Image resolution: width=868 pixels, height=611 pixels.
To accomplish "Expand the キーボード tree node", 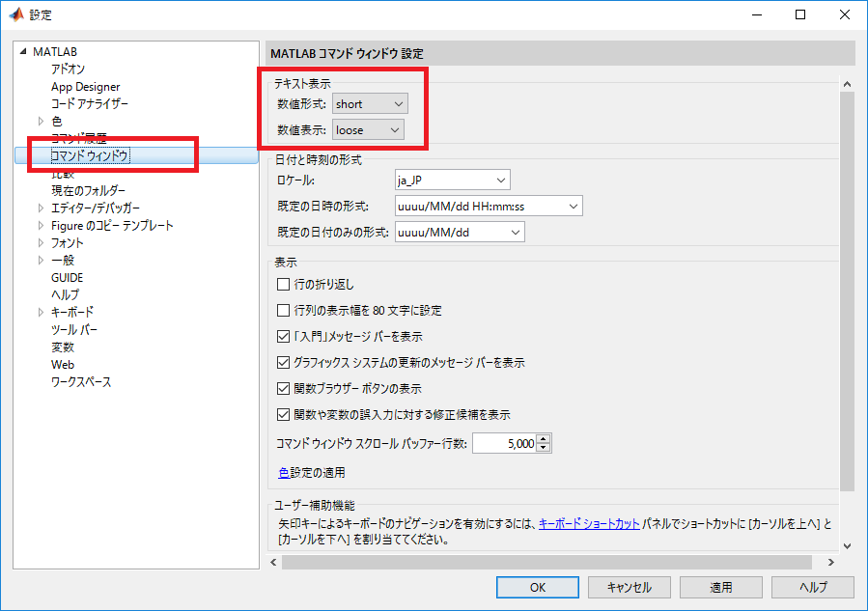I will [41, 312].
